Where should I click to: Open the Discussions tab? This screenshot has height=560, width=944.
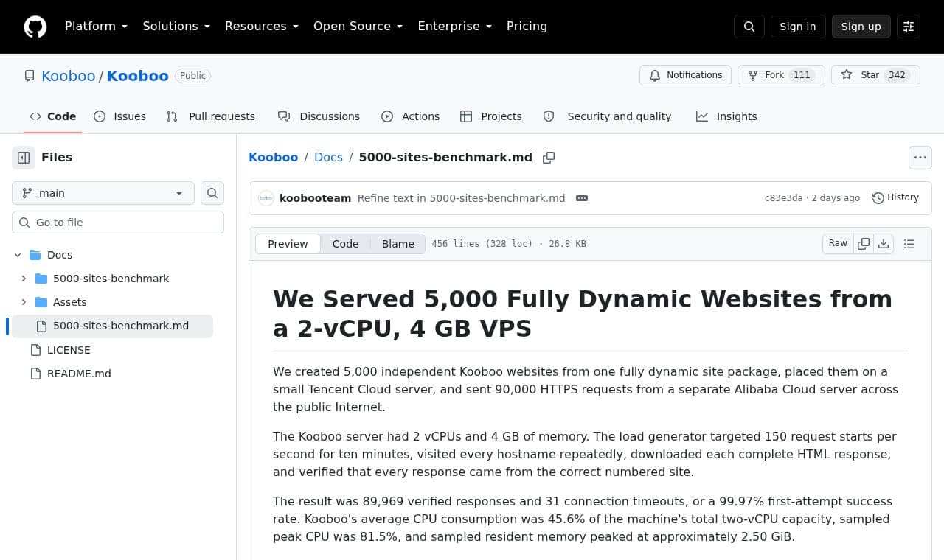(319, 116)
